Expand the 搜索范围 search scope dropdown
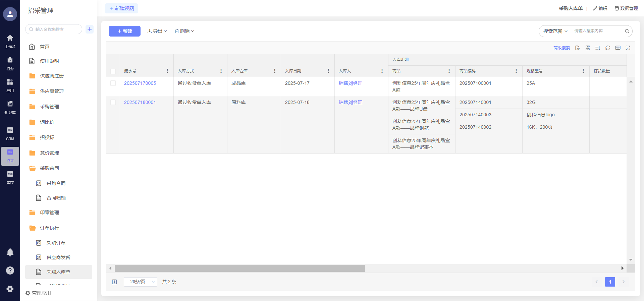 pyautogui.click(x=555, y=31)
